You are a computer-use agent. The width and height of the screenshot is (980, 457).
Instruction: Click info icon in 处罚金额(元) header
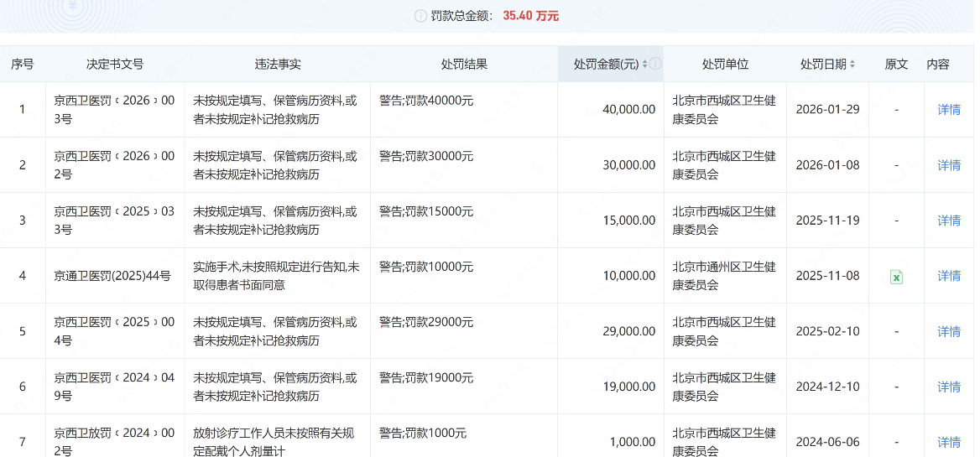[x=655, y=64]
